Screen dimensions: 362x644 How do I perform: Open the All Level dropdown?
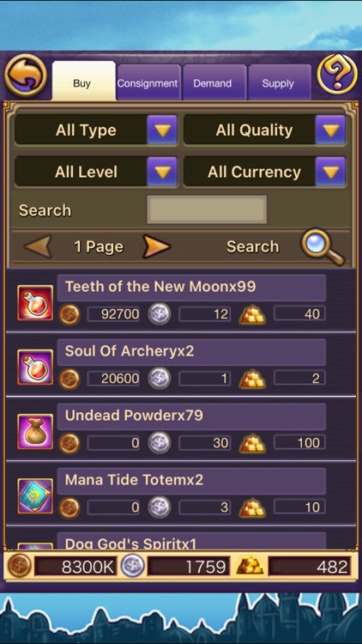[96, 172]
